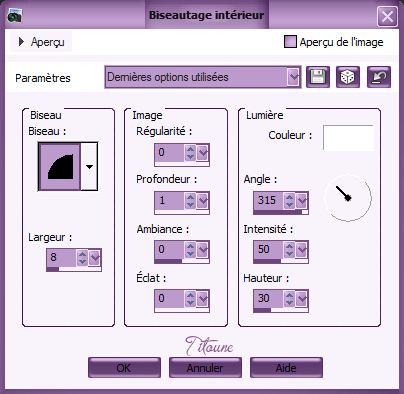Click the Hauteur value field
This screenshot has width=404, height=394.
tap(269, 298)
